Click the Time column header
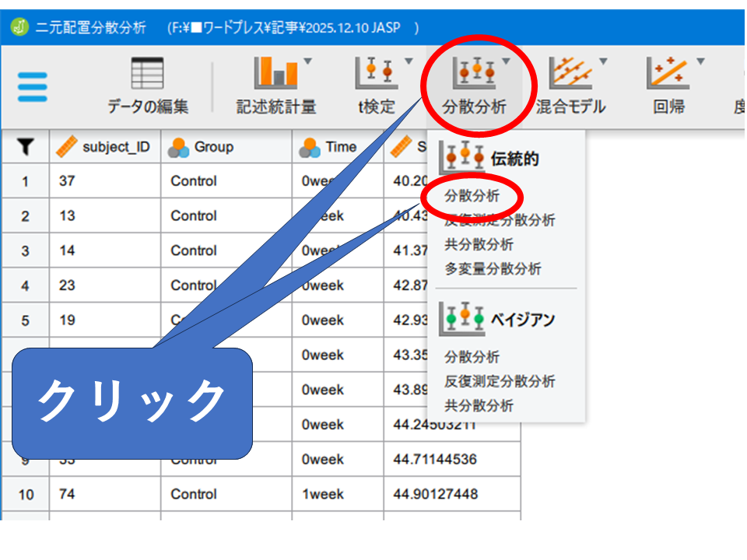Viewport: 747px width, 560px height. point(340,146)
